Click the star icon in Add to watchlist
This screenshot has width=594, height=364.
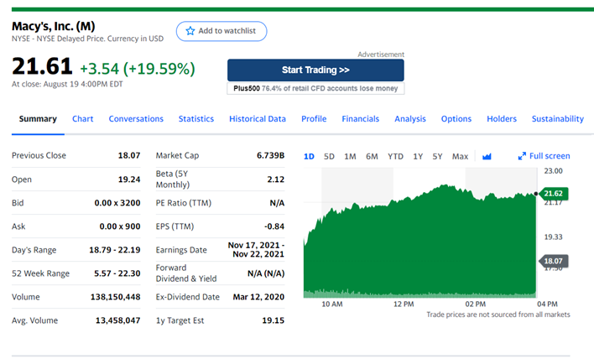(x=190, y=31)
